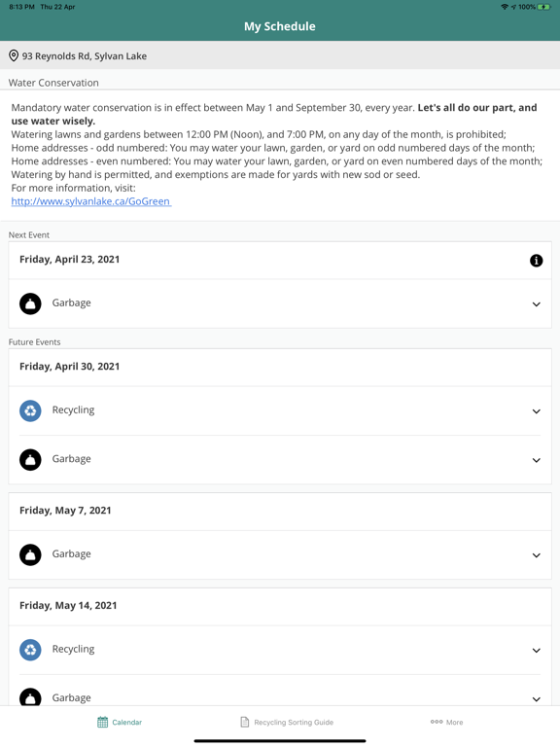
Task: Open the sylvanlake.ca/GoGreen link
Action: coord(91,201)
